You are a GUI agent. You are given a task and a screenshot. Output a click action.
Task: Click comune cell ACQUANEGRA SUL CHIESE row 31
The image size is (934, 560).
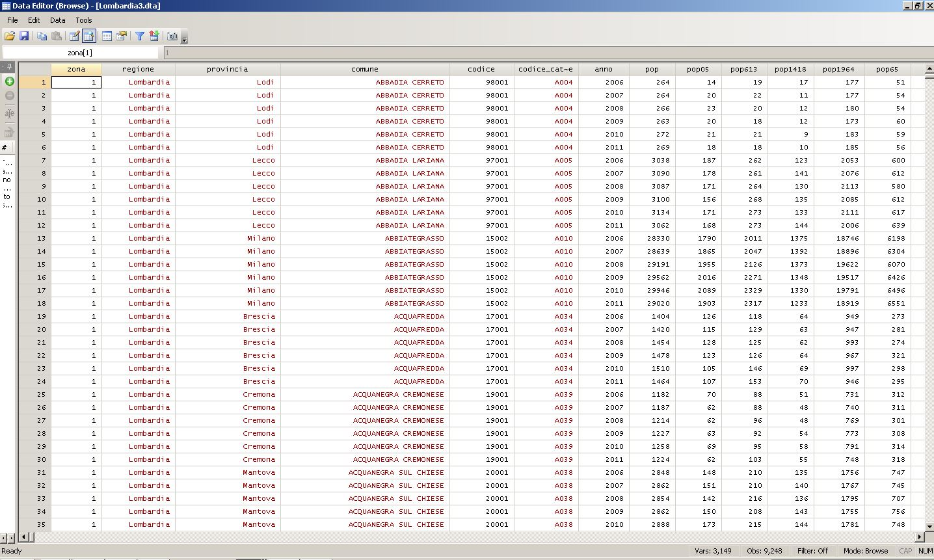pyautogui.click(x=365, y=472)
